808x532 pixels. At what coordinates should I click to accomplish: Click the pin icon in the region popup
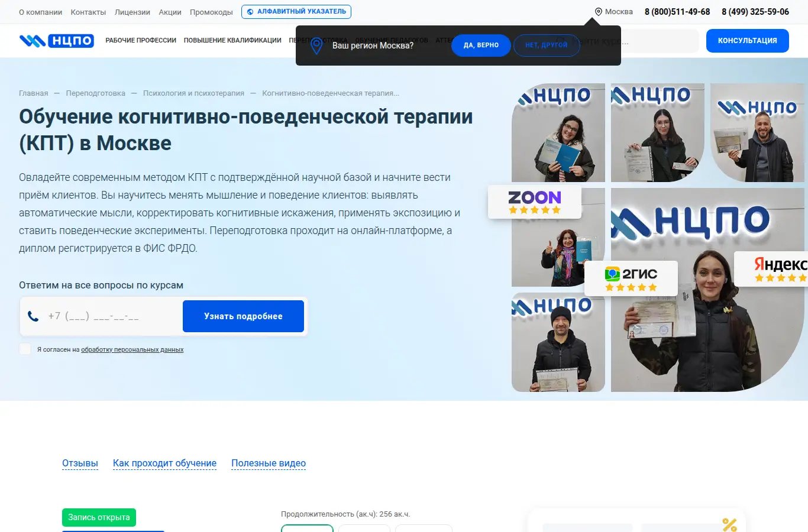coord(316,46)
